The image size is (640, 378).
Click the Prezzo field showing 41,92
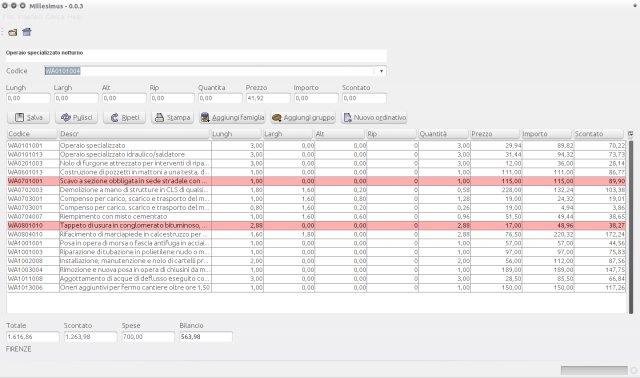(x=268, y=98)
